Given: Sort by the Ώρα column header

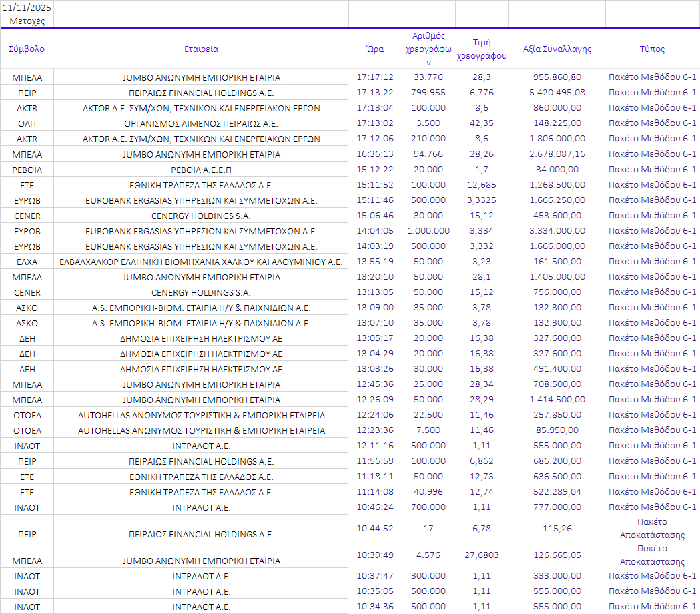Looking at the screenshot, I should pyautogui.click(x=375, y=49).
